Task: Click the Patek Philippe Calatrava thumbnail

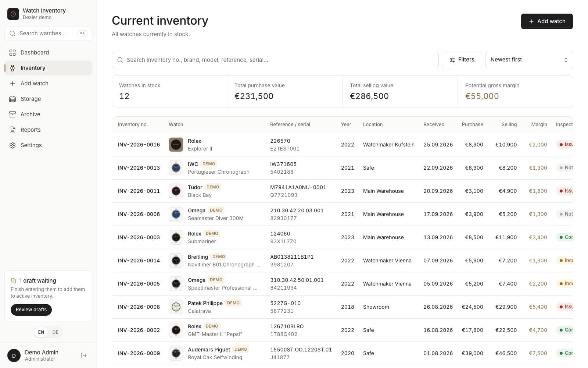Action: [x=176, y=307]
